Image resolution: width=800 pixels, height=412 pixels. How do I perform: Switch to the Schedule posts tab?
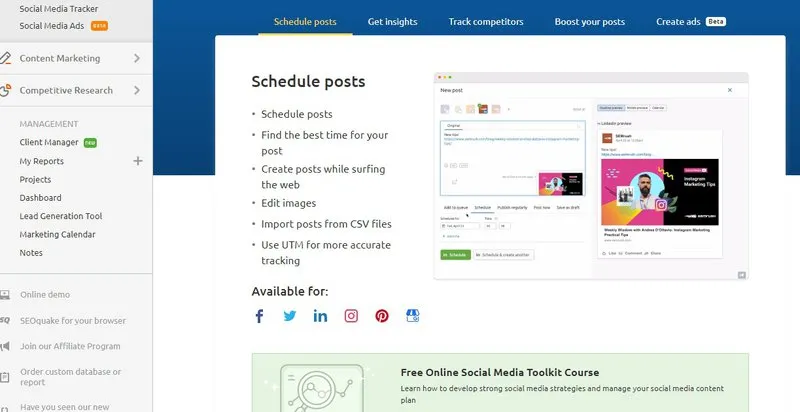(x=305, y=22)
